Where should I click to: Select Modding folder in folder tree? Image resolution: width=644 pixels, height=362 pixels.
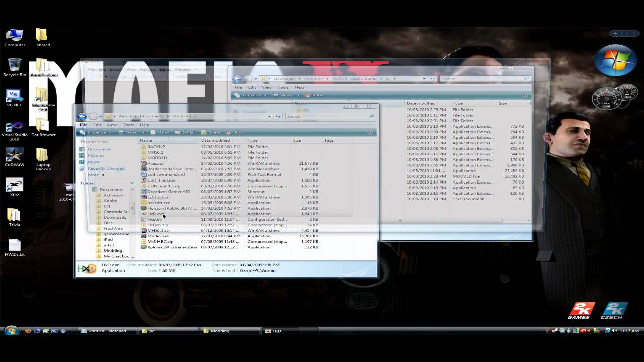[113, 250]
